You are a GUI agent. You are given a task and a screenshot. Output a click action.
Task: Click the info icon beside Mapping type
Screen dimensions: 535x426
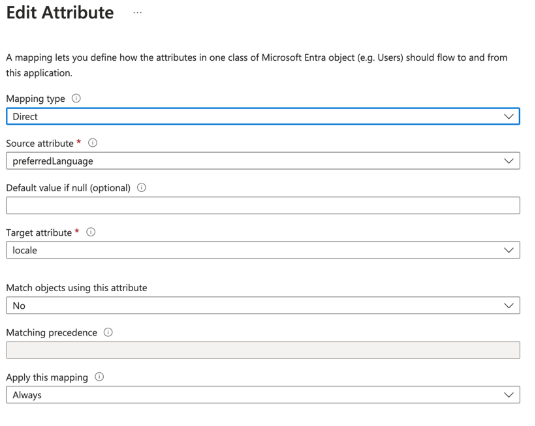(x=76, y=99)
